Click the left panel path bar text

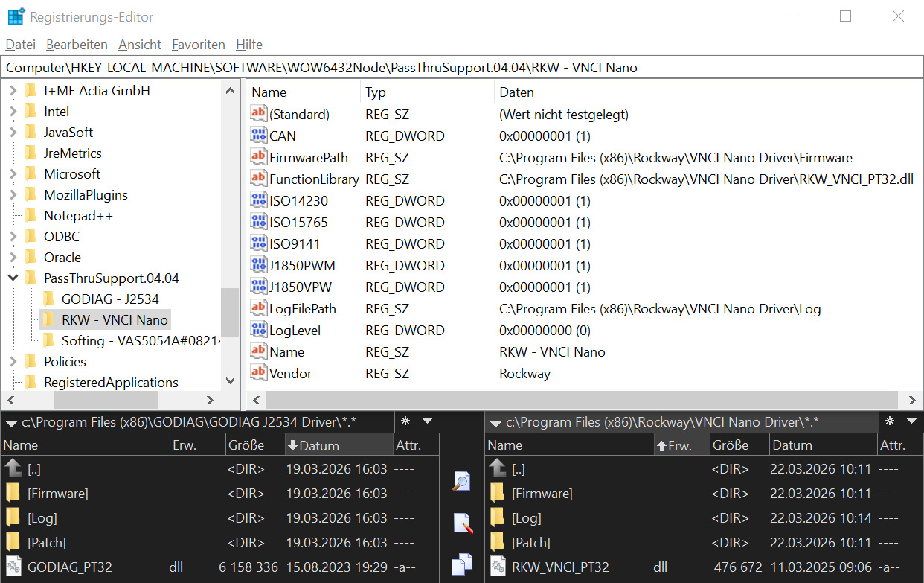[189, 422]
